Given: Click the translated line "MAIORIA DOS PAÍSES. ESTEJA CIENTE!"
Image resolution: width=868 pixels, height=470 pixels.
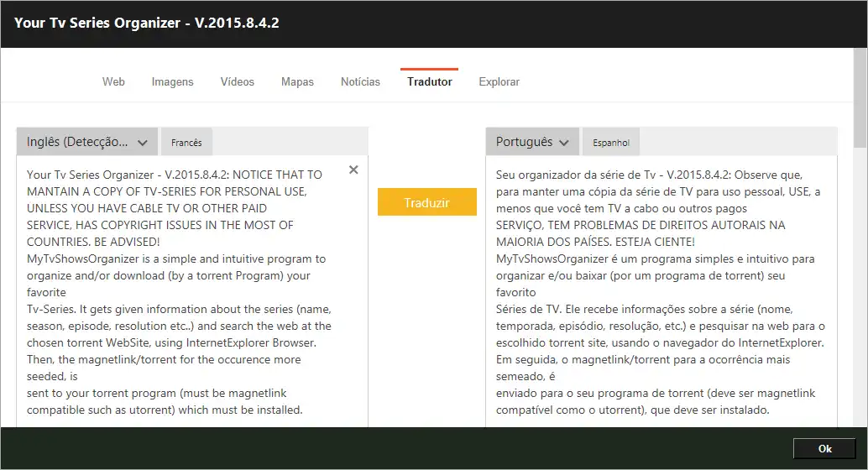Looking at the screenshot, I should 595,242.
